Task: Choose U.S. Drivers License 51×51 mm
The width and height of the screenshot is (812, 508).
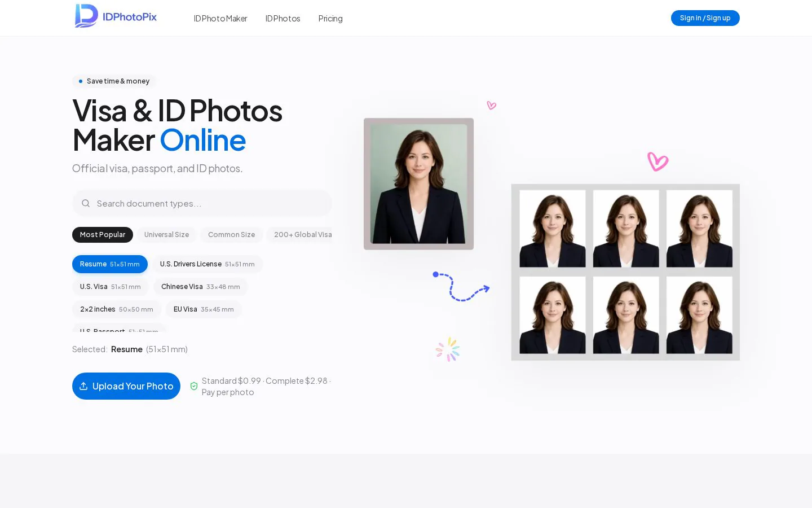Action: tap(208, 264)
